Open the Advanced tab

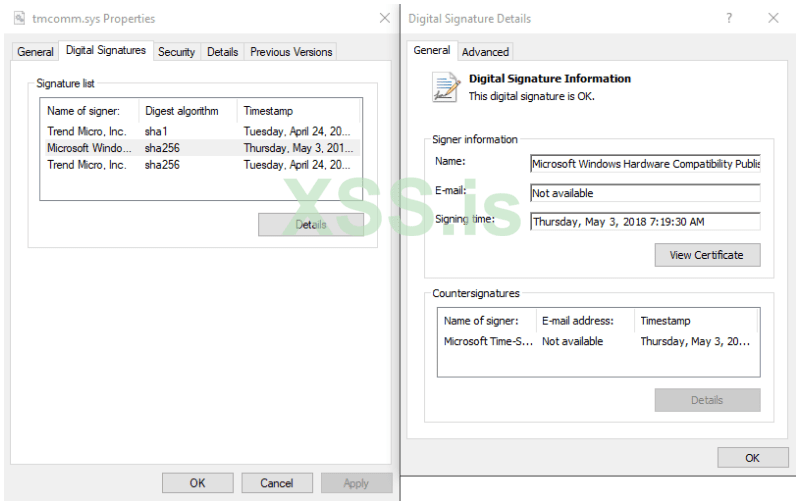[485, 52]
